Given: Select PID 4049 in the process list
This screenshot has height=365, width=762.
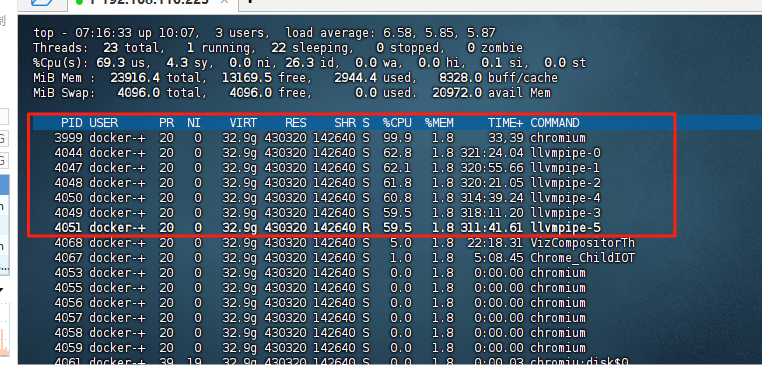Looking at the screenshot, I should 69,213.
